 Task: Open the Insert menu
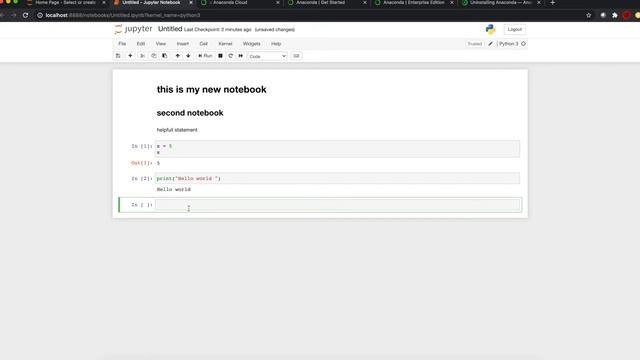(183, 44)
